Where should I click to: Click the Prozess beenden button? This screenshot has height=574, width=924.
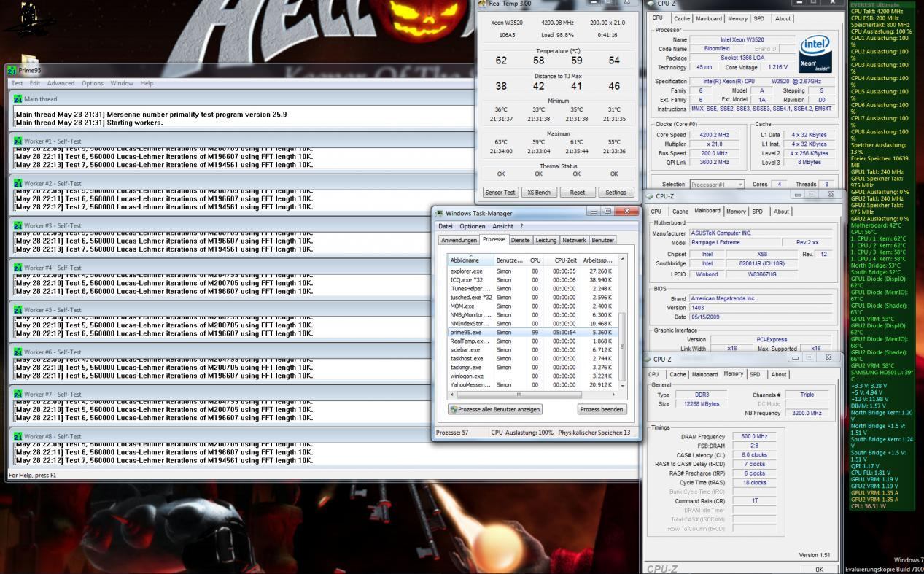602,409
